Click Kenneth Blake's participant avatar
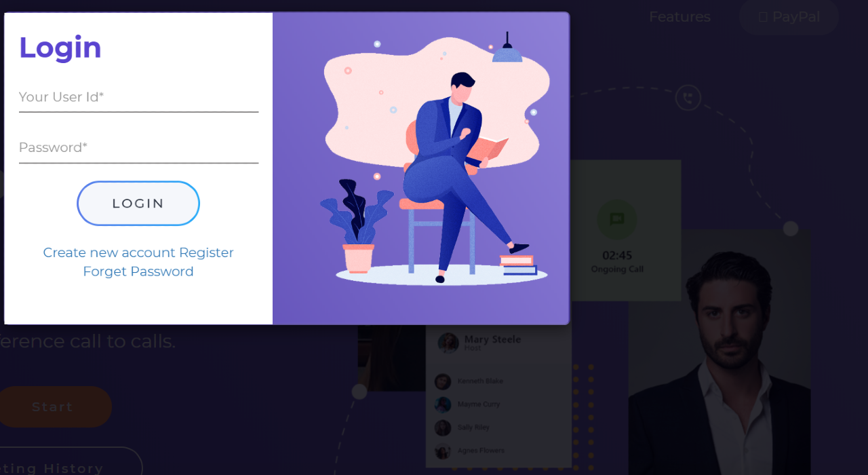 pos(443,381)
